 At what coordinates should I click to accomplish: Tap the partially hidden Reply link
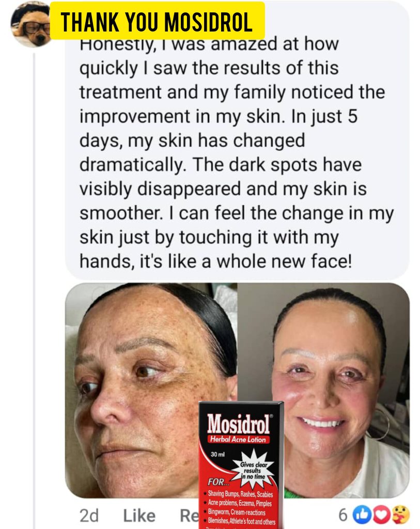tap(190, 516)
